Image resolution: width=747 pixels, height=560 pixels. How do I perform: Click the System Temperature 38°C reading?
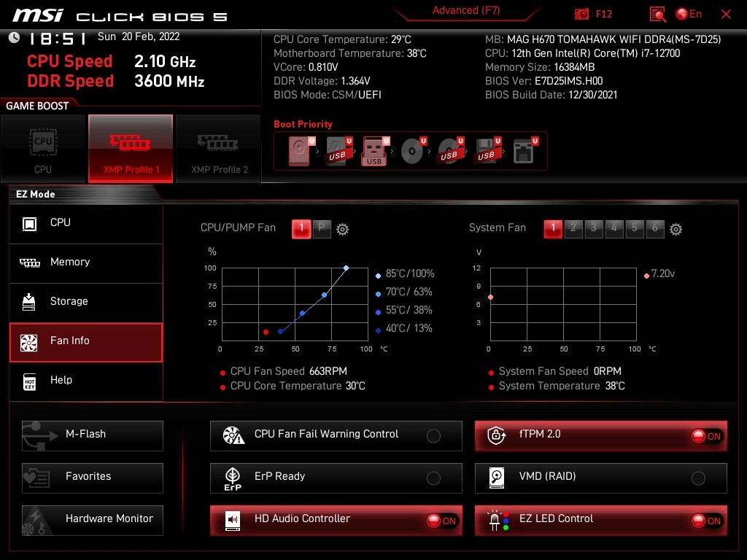562,386
